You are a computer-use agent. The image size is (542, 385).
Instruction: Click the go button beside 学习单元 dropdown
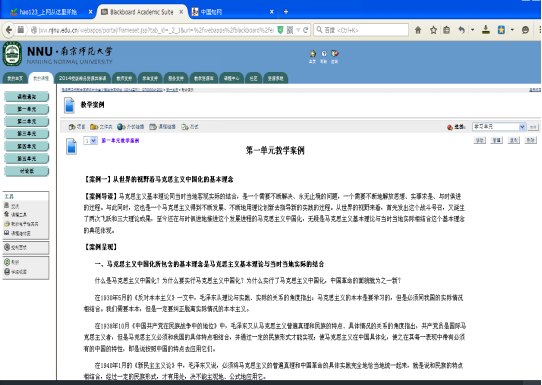coord(533,127)
